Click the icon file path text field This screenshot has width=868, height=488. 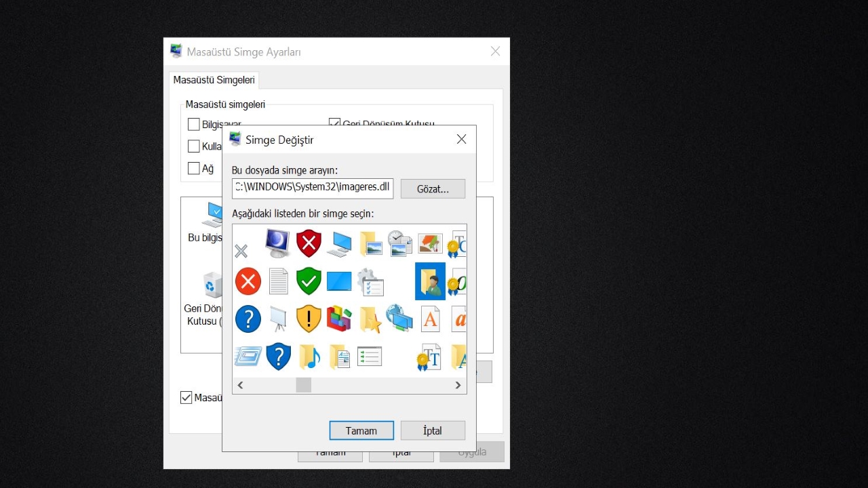pos(313,188)
